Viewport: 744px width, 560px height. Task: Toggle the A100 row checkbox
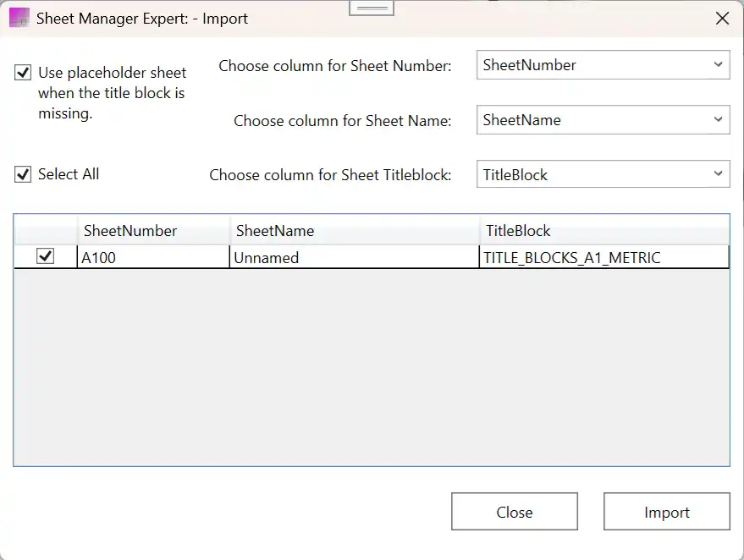(x=46, y=256)
